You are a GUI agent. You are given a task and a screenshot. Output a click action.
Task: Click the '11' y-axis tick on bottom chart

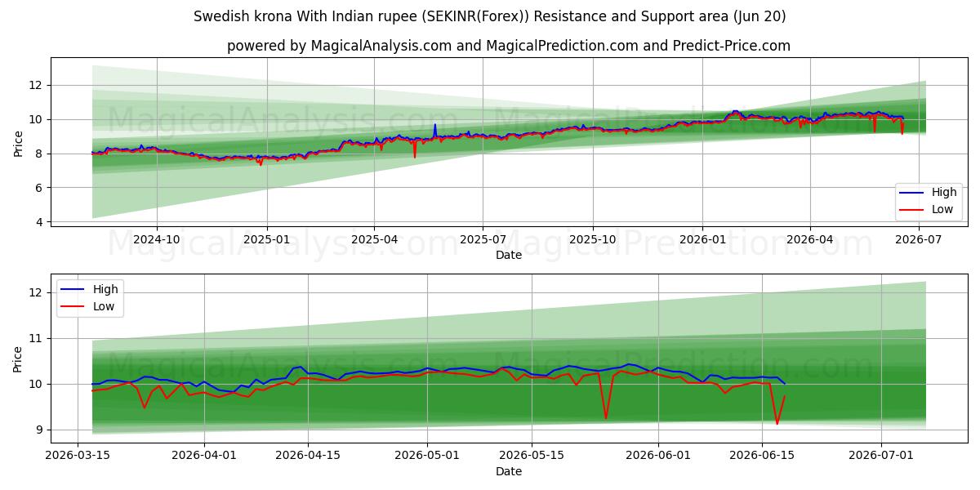click(37, 338)
